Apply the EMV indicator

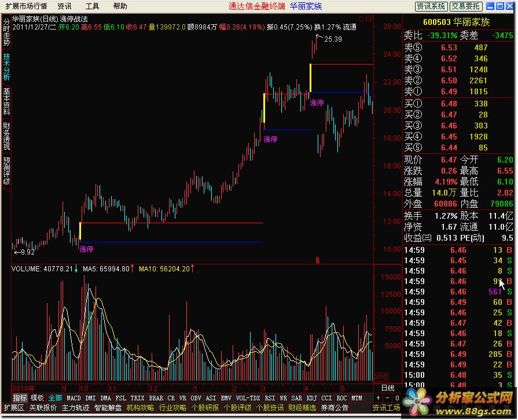(x=226, y=398)
